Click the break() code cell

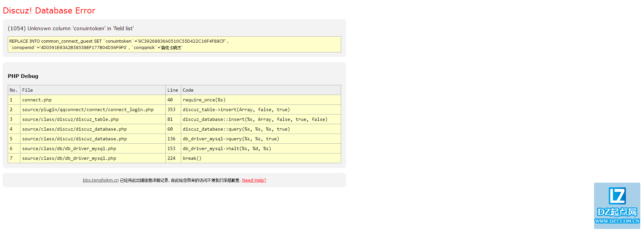coord(192,158)
